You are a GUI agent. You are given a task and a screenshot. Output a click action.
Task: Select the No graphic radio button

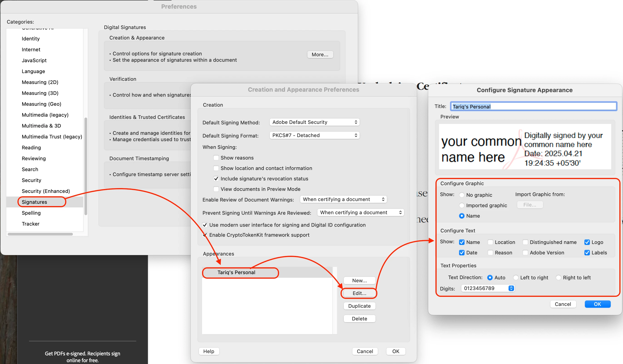(x=461, y=195)
